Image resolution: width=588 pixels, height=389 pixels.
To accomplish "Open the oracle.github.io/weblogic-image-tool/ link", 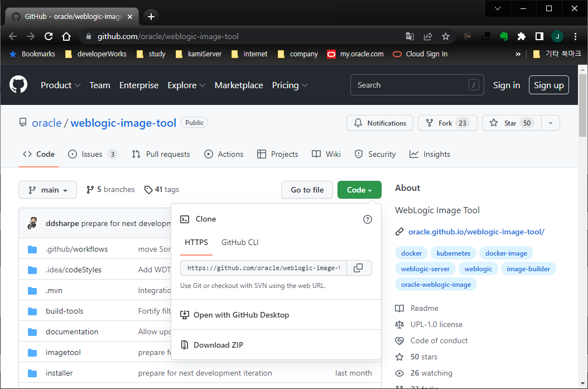I will tap(476, 232).
